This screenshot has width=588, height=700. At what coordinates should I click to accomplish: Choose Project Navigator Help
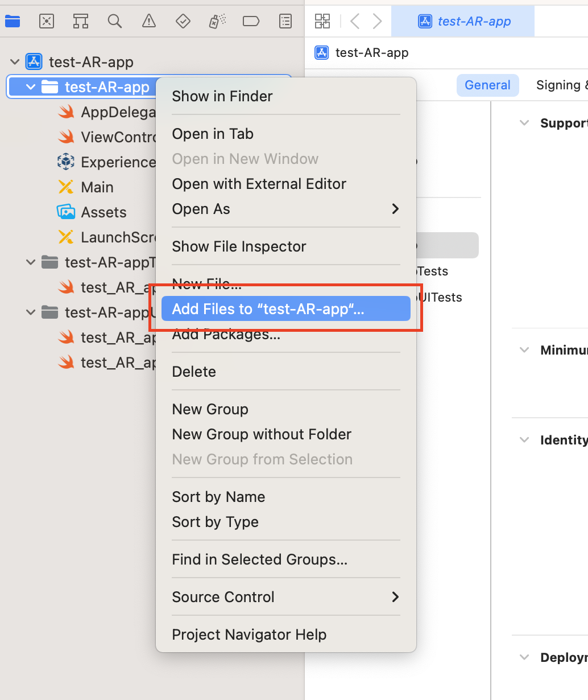tap(286, 635)
